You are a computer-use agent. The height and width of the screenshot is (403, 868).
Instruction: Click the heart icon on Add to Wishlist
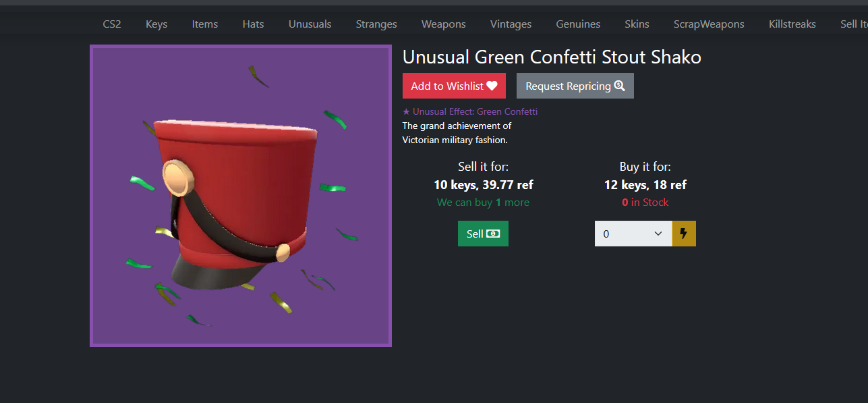tap(492, 86)
